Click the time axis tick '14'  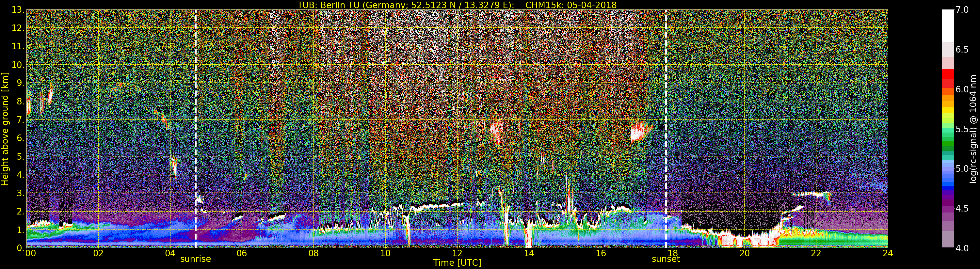tap(529, 253)
